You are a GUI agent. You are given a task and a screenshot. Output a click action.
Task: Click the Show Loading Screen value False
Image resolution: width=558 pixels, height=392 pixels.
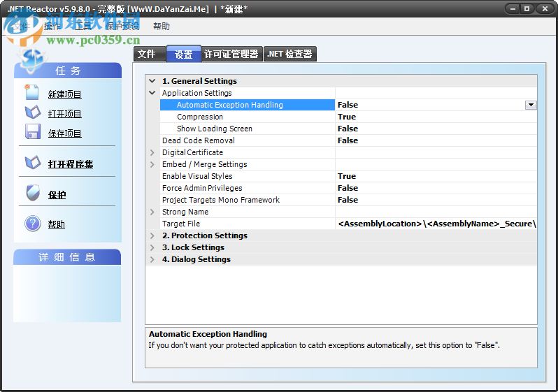(x=348, y=129)
